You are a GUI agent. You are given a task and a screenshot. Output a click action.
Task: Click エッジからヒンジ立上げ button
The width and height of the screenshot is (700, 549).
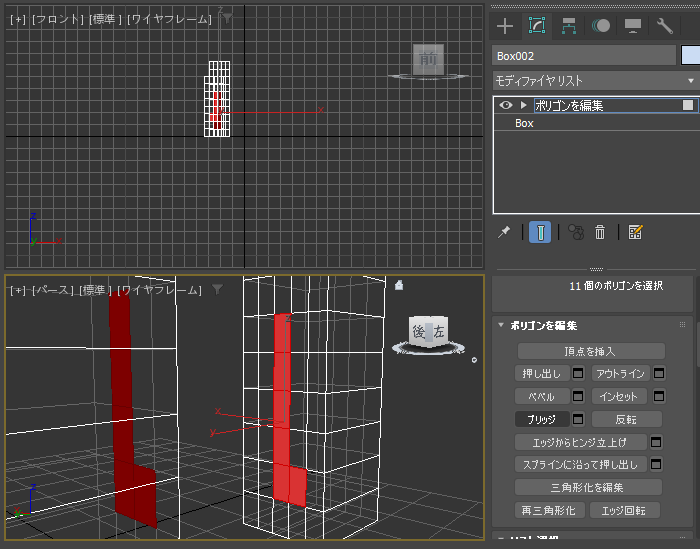580,442
